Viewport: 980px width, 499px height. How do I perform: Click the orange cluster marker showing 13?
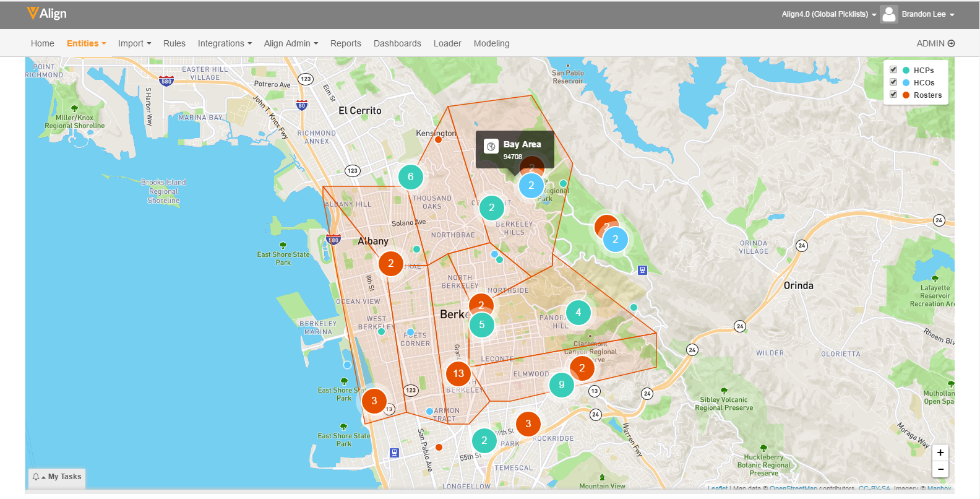pyautogui.click(x=458, y=373)
